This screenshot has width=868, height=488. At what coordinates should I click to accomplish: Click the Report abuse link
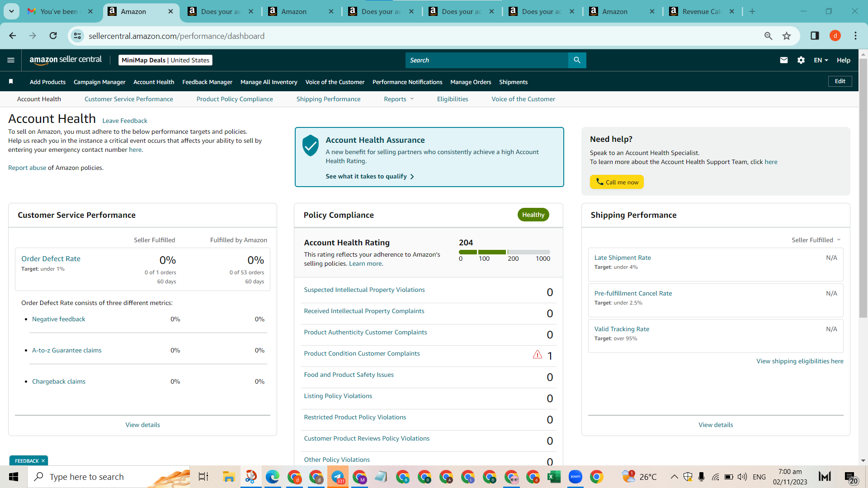tap(27, 168)
